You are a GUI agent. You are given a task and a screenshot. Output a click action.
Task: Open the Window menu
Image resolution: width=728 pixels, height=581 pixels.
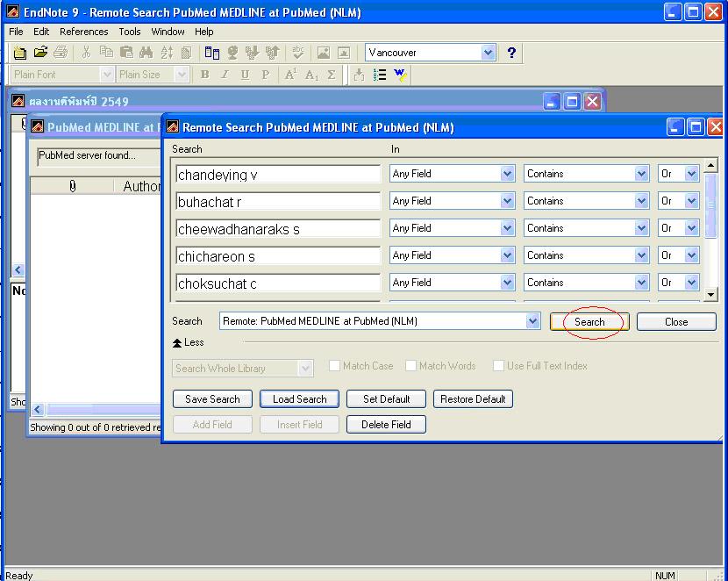(x=168, y=32)
